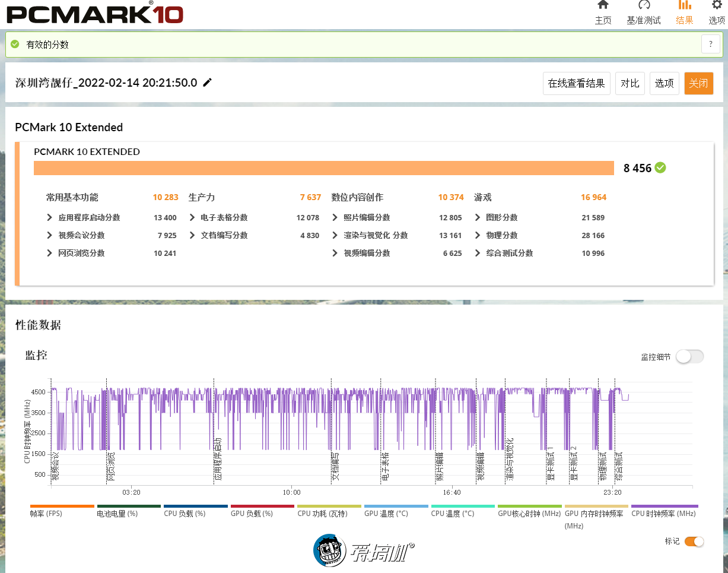Image resolution: width=728 pixels, height=573 pixels.
Task: Click the 数位内容创作 score 10 374
Action: click(x=451, y=198)
